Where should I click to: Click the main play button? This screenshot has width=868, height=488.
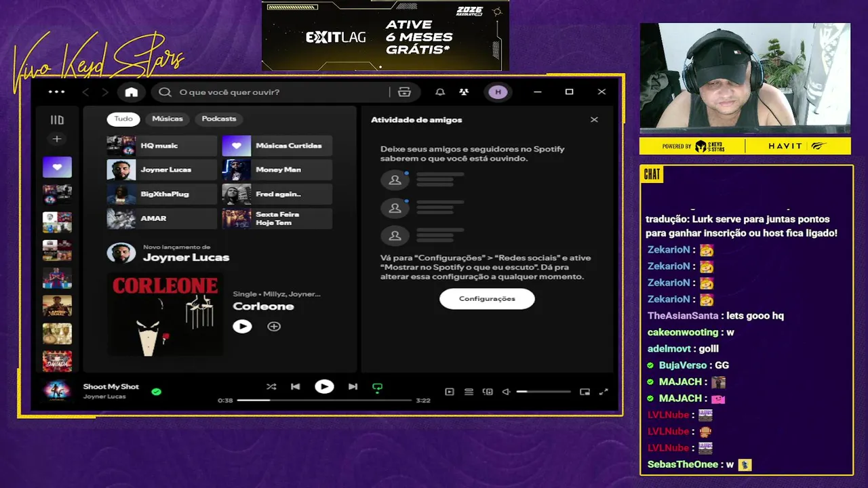tap(324, 387)
